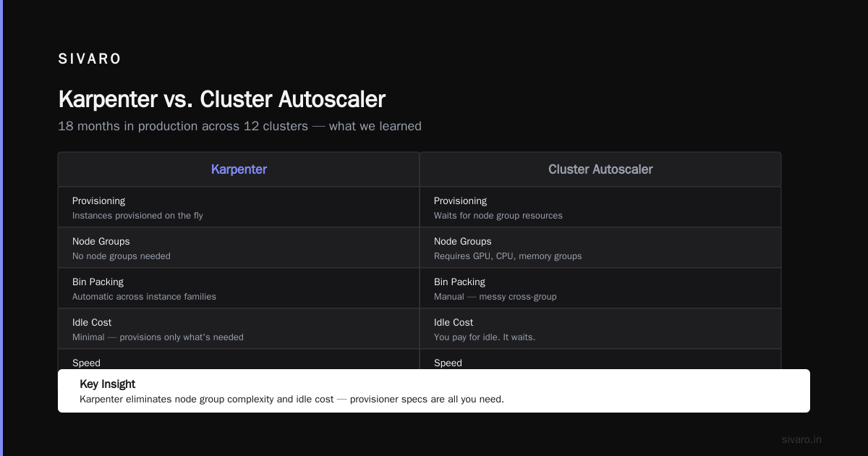
Task: Click the Karpenter Idle Cost cell
Action: [239, 329]
